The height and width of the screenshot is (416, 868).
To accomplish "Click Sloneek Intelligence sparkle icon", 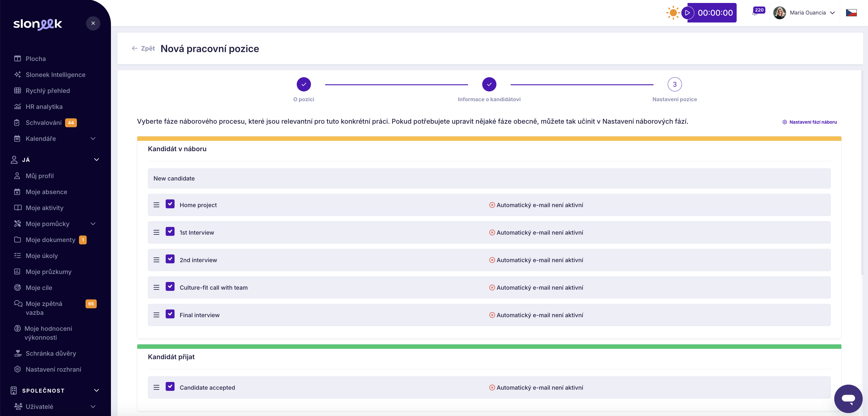I will 17,75.
